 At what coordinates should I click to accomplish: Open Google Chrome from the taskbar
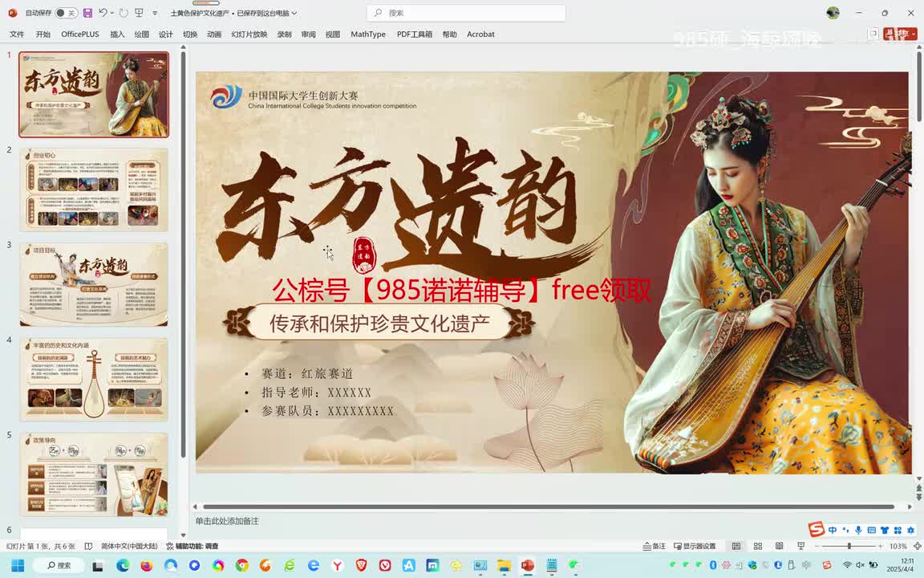tap(241, 565)
